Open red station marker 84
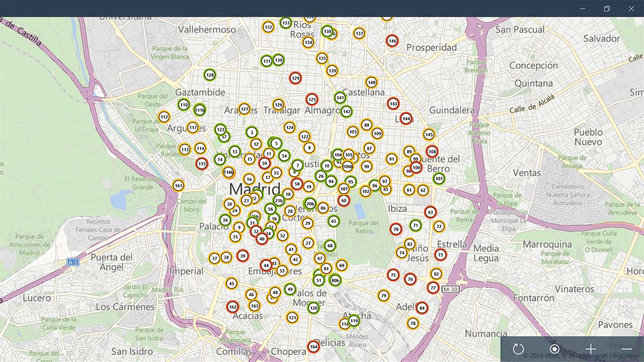 (422, 308)
